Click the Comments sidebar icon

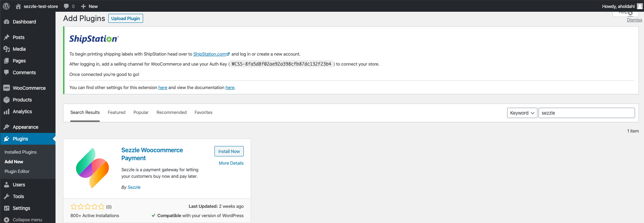(x=7, y=72)
